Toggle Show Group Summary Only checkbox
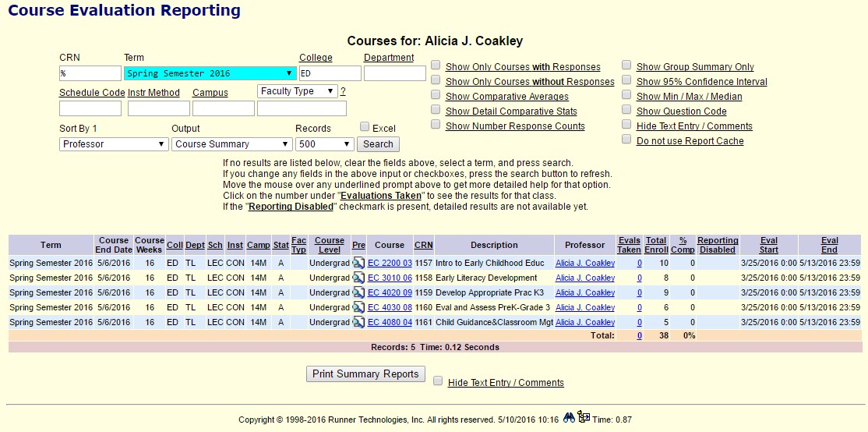This screenshot has height=432, width=868. tap(626, 66)
